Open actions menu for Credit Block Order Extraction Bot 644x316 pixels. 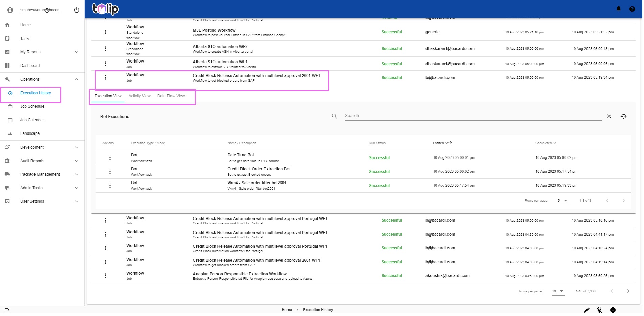pos(110,172)
